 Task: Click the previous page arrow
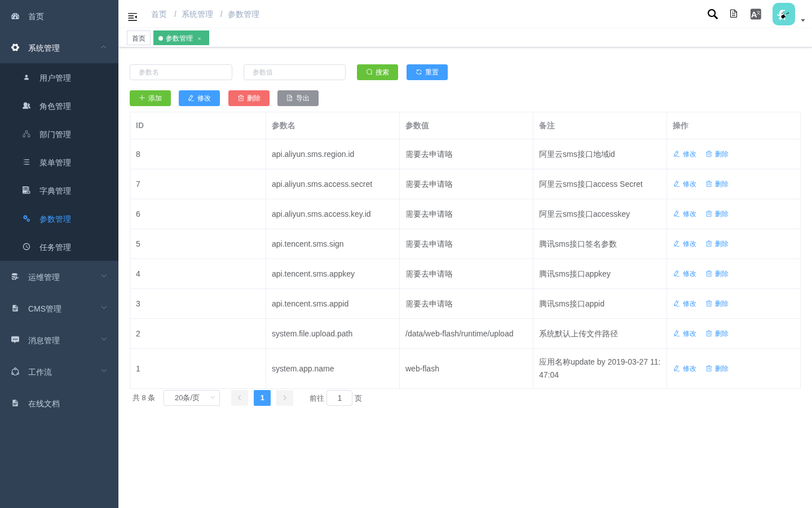click(x=240, y=398)
